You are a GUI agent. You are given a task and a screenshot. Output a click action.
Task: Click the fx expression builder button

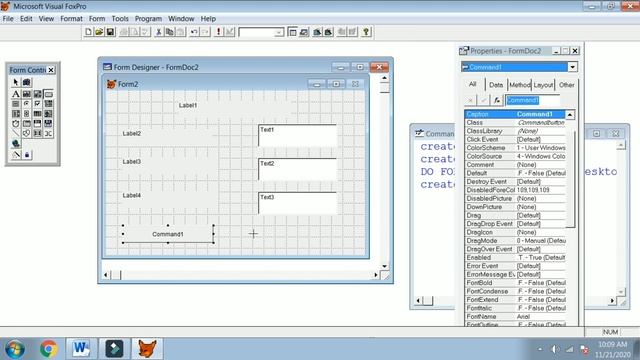point(497,100)
